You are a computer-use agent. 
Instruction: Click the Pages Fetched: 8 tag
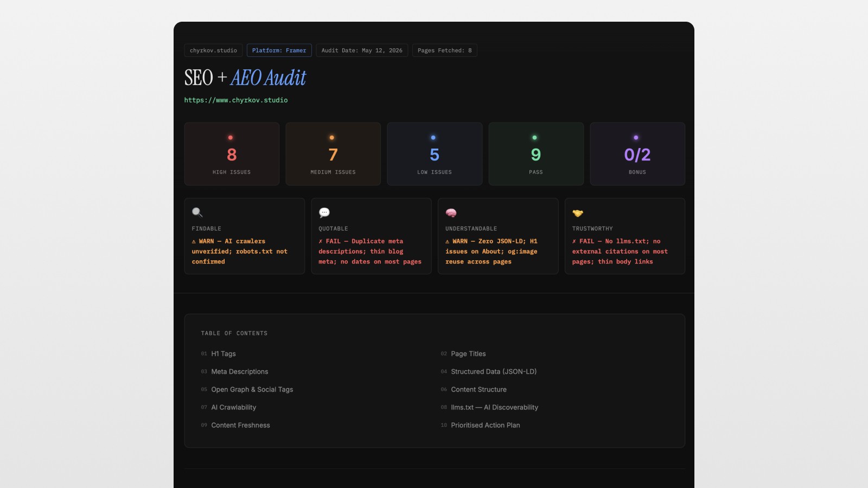tap(445, 50)
